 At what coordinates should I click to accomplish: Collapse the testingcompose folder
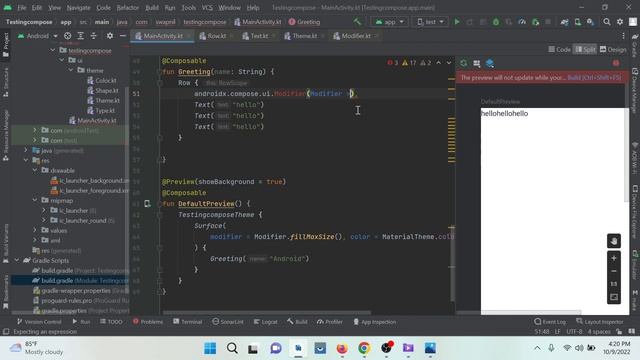tap(53, 50)
